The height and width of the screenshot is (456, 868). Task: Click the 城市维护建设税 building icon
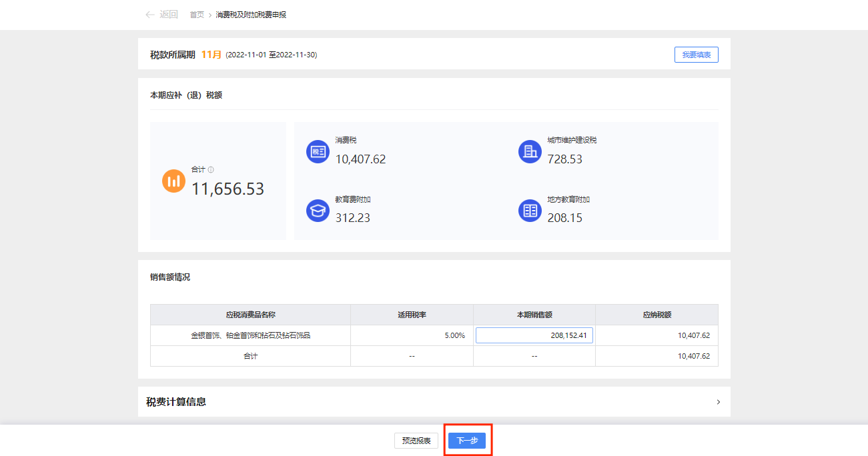tap(530, 152)
